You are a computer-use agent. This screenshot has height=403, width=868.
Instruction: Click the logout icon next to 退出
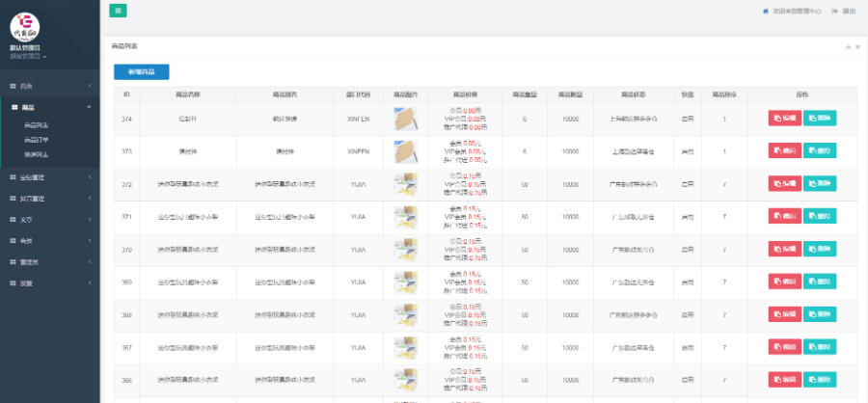pyautogui.click(x=834, y=11)
